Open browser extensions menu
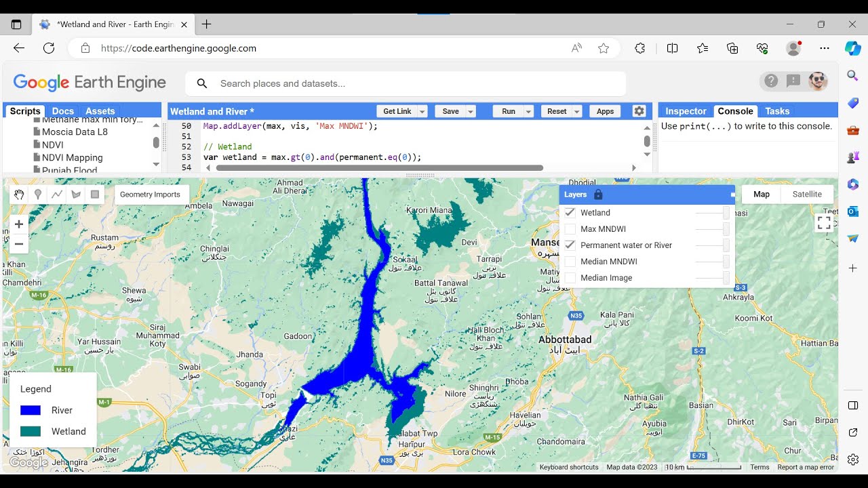Screen dimensions: 868x488 [639, 48]
